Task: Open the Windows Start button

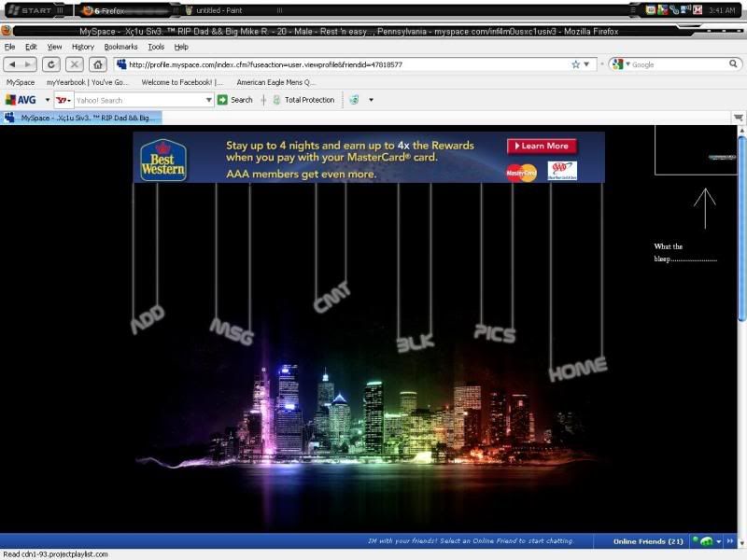Action: pos(35,10)
